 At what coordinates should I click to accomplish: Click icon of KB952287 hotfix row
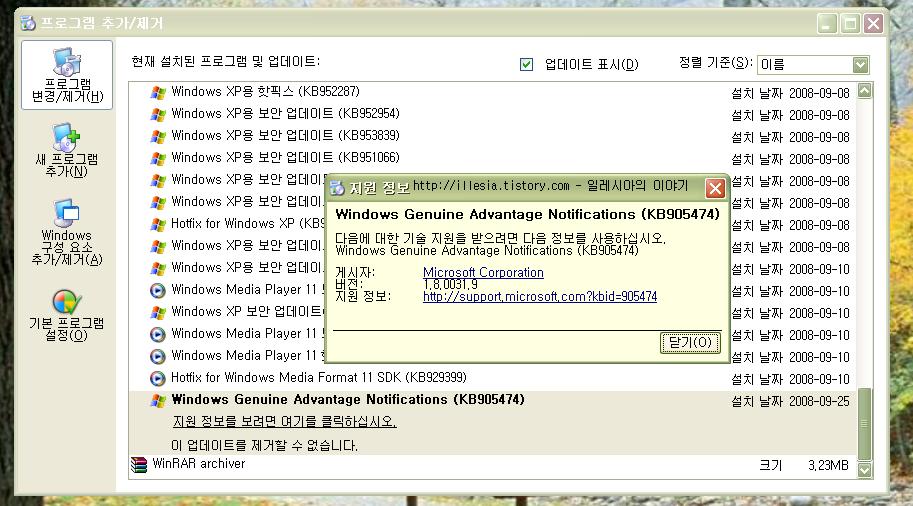pos(158,92)
